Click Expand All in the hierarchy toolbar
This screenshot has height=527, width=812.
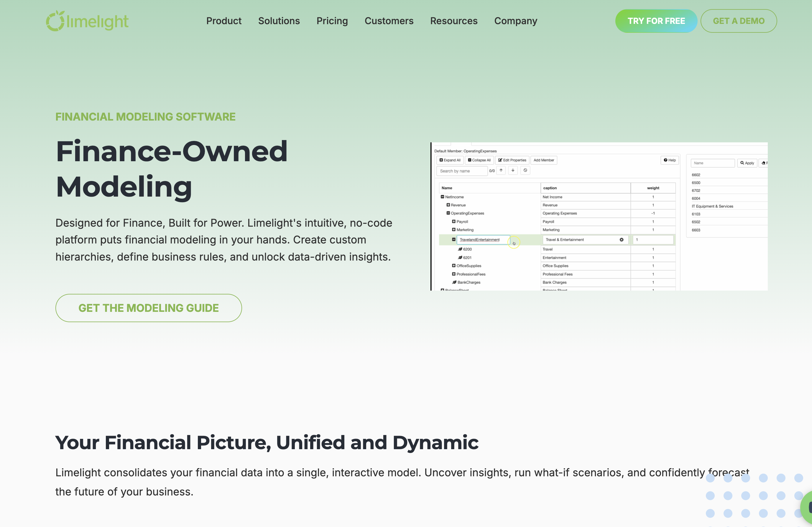point(450,160)
